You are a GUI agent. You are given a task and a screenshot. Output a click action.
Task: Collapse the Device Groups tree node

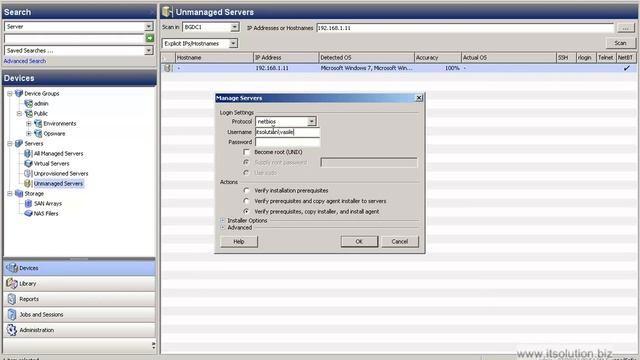pyautogui.click(x=10, y=93)
